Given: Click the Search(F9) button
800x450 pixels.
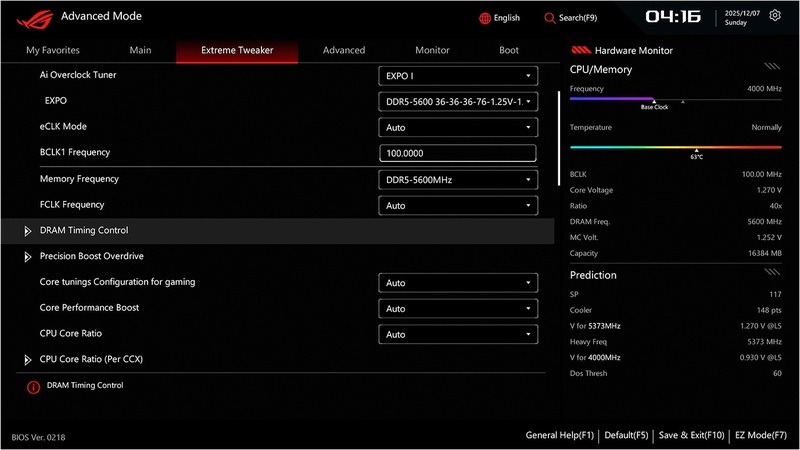Looking at the screenshot, I should pos(570,18).
